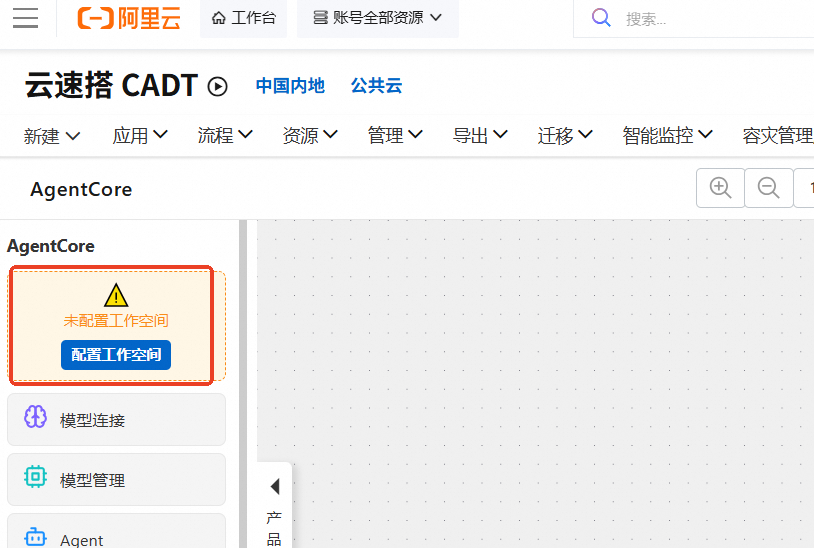Select the Agent component
The height and width of the screenshot is (548, 814).
(116, 531)
